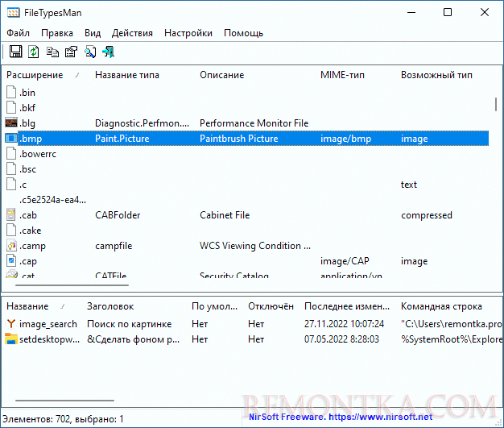
Task: Open the Помощь menu
Action: pos(244,33)
